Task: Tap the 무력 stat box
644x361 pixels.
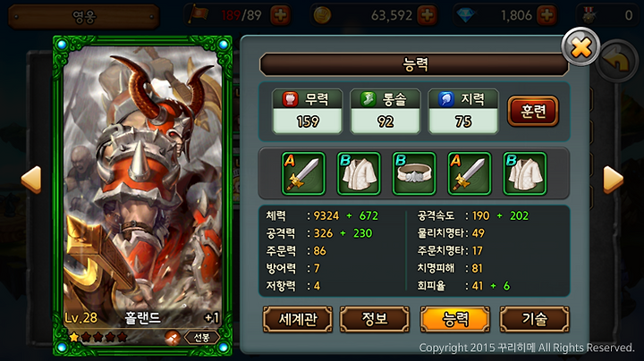Action: [x=307, y=111]
